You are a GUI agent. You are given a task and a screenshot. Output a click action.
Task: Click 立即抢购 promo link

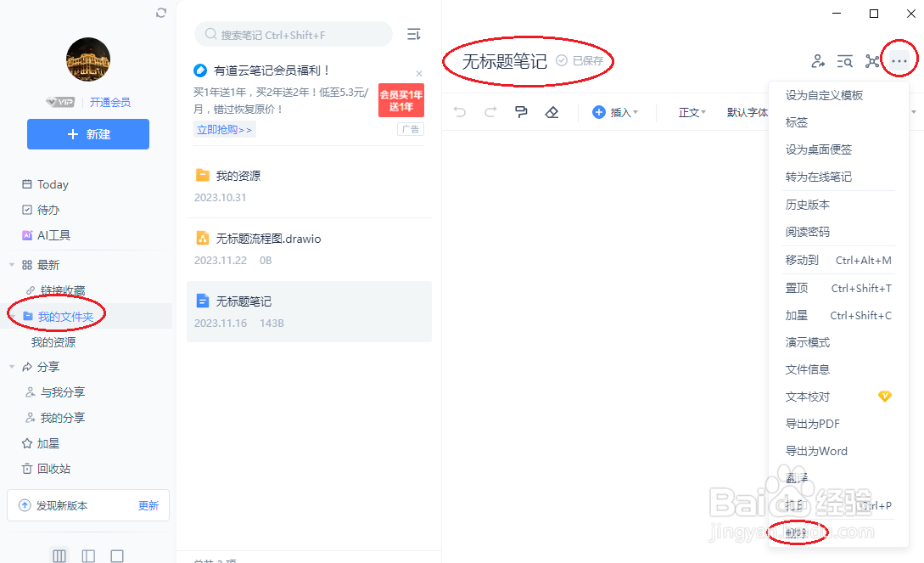[225, 130]
